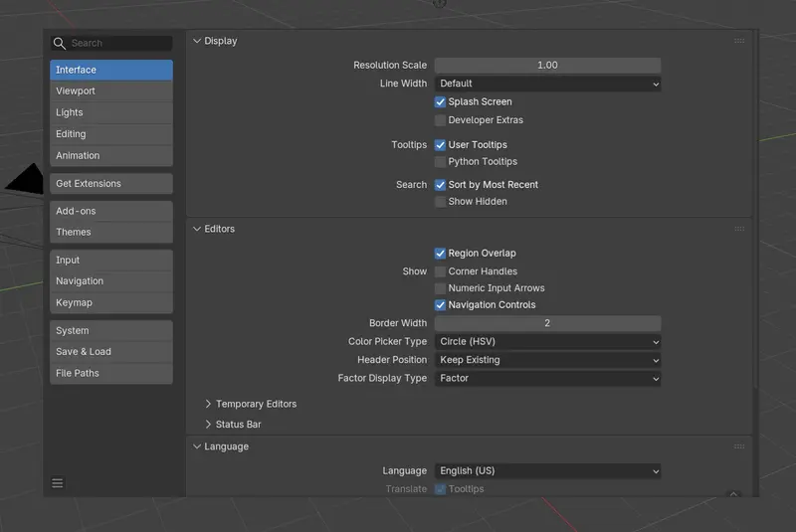Viewport: 796px width, 532px height.
Task: Open the File Paths section
Action: coord(111,373)
